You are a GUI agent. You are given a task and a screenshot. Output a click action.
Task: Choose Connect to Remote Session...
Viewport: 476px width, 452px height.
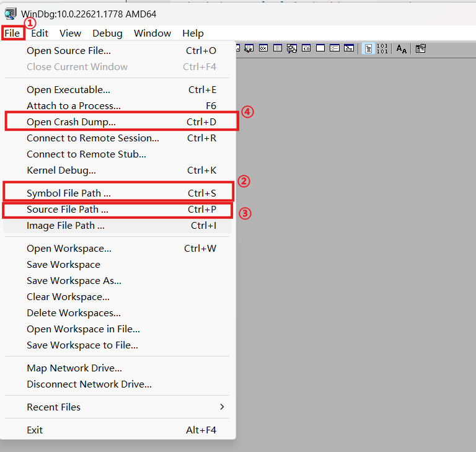coord(118,138)
